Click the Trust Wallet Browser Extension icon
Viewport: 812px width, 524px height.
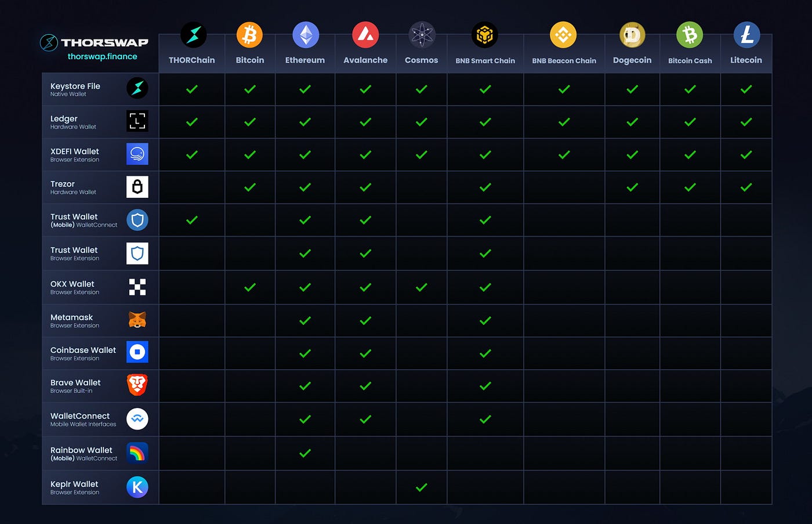tap(137, 254)
